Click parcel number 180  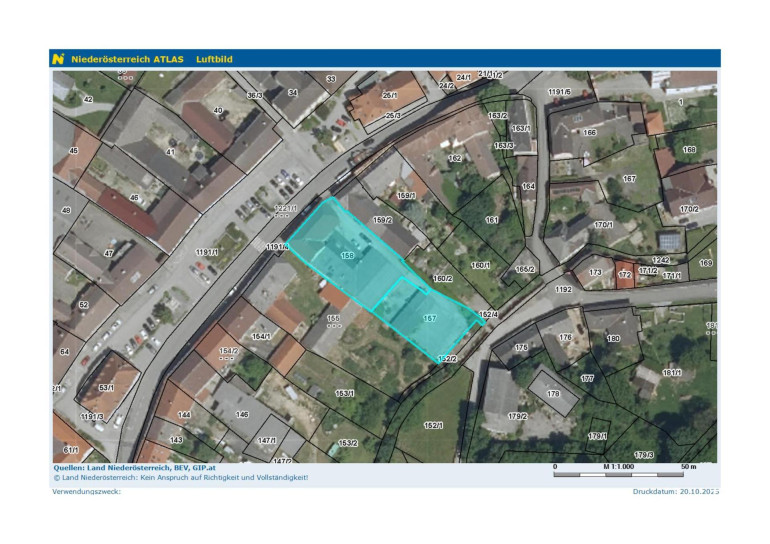(x=613, y=339)
